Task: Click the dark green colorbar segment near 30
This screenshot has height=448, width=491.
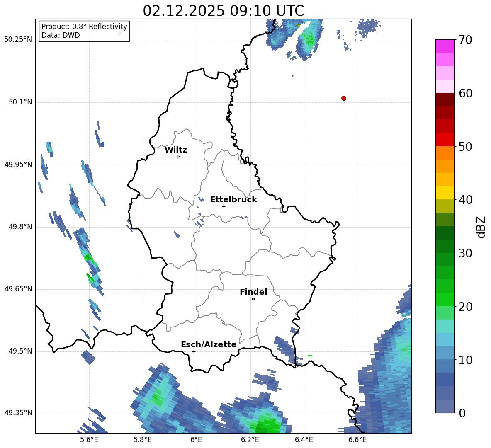Action: 445,246
